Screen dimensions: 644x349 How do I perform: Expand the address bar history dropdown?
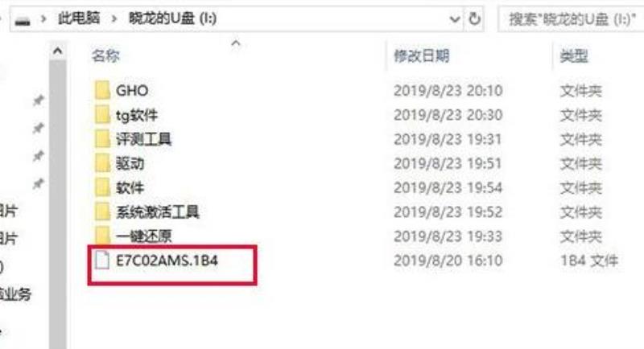455,18
